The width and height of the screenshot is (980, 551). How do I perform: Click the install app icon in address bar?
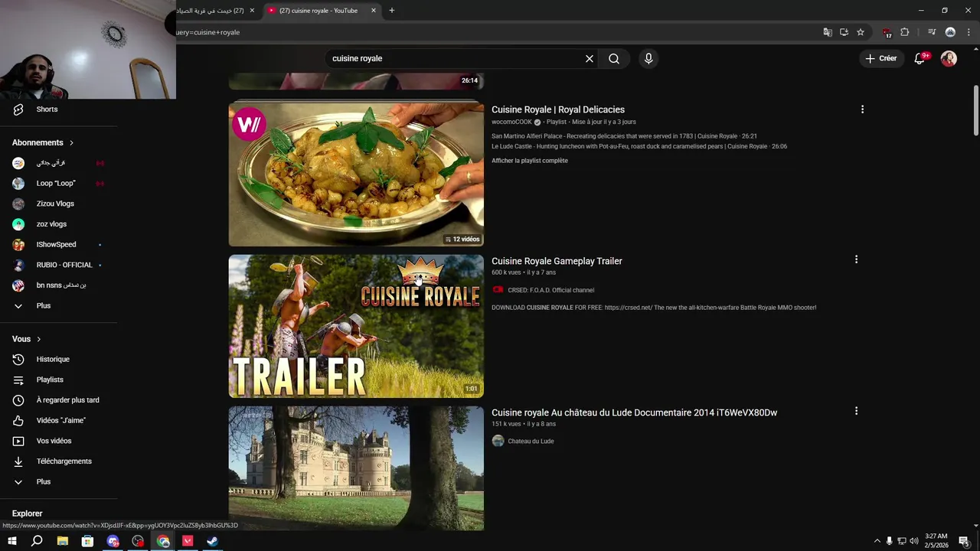click(x=844, y=32)
